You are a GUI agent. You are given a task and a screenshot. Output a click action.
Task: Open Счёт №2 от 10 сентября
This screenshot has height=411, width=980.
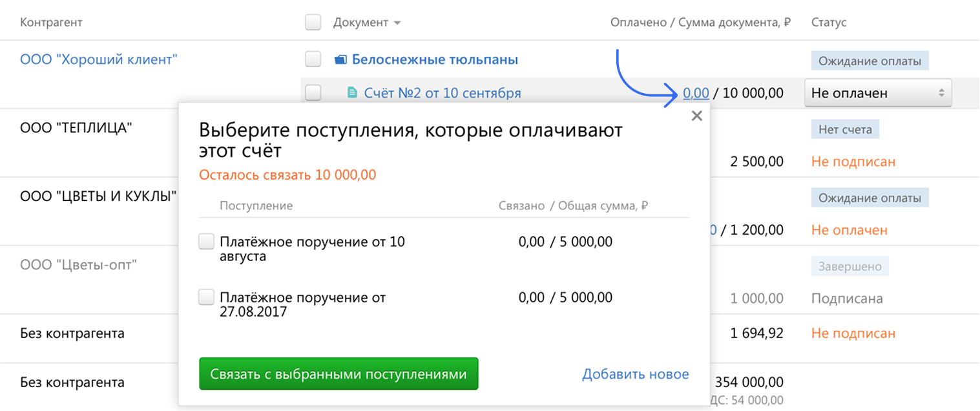[x=442, y=93]
